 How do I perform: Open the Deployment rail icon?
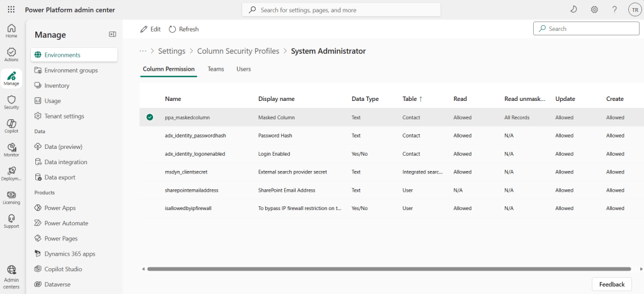click(x=11, y=174)
